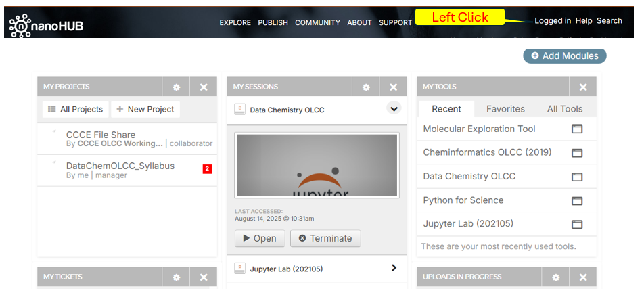644x295 pixels.
Task: Open My Projects module settings gear
Action: [176, 87]
